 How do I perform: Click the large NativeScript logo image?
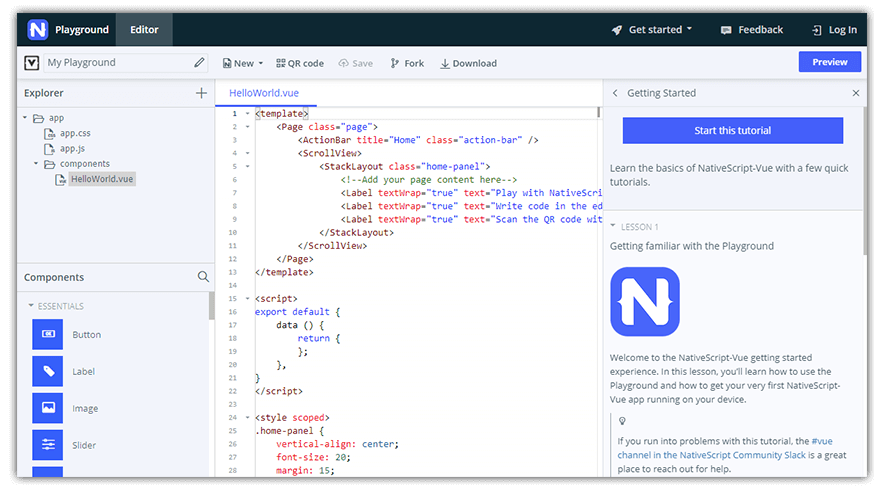pos(645,301)
